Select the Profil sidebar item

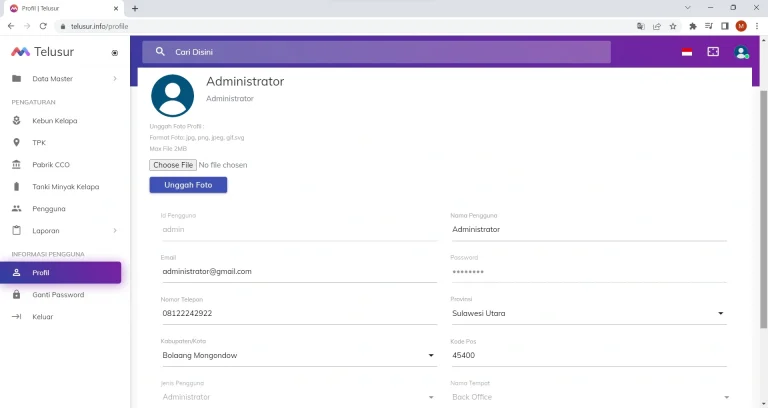point(61,273)
